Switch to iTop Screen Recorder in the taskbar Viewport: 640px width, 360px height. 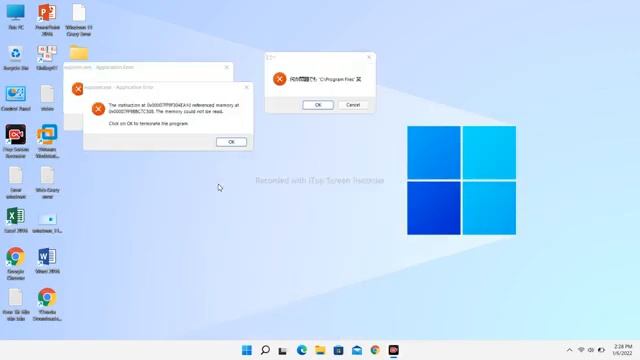393,350
